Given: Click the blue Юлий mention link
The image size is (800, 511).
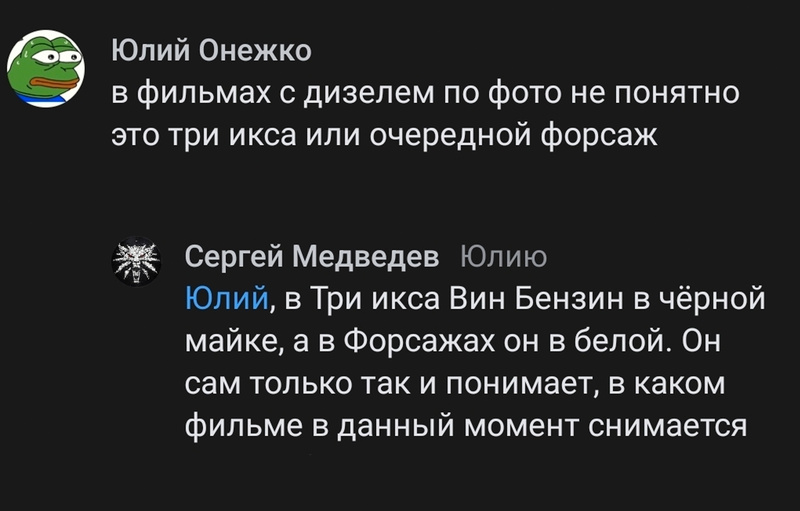Looking at the screenshot, I should pyautogui.click(x=225, y=298).
